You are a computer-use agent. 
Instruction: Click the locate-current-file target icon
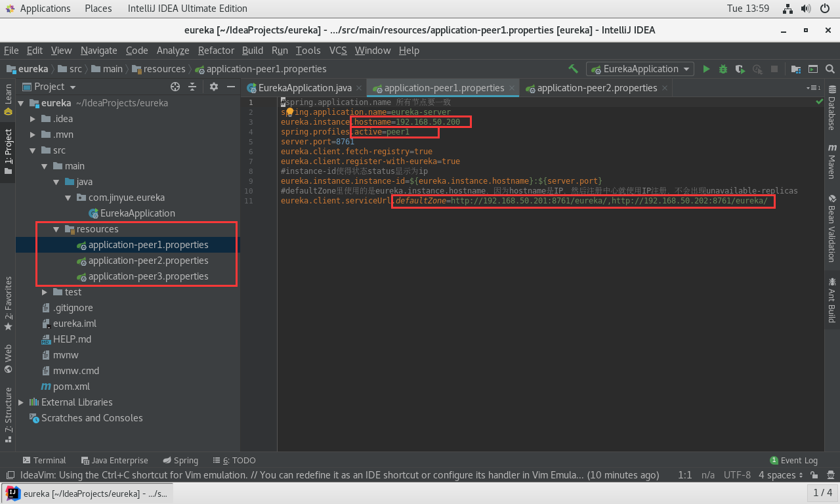click(175, 87)
